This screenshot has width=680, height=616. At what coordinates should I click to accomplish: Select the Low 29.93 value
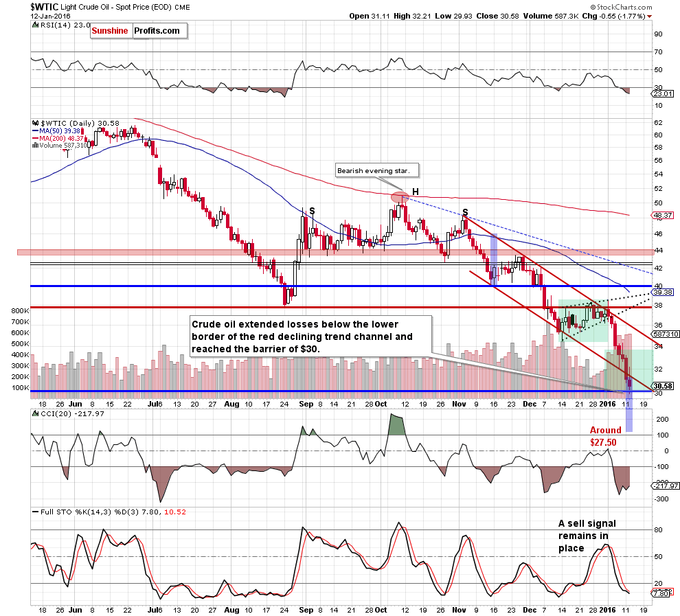453,16
